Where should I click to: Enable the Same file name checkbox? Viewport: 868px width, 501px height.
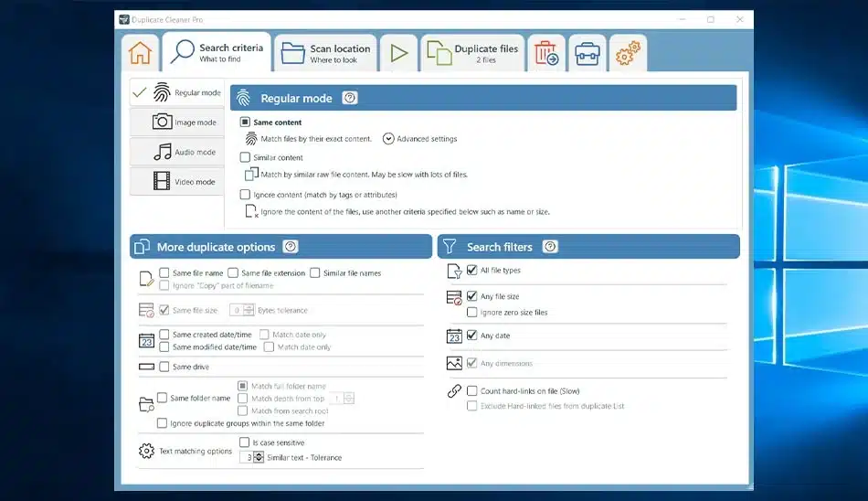click(x=164, y=273)
